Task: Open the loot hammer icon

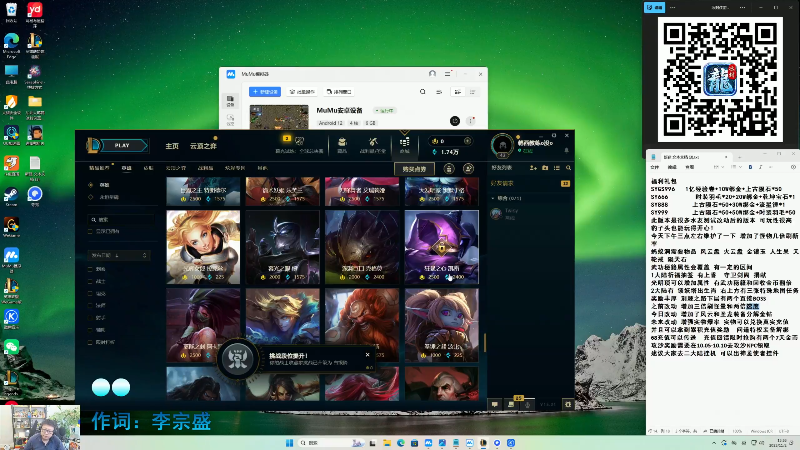Action: (373, 144)
